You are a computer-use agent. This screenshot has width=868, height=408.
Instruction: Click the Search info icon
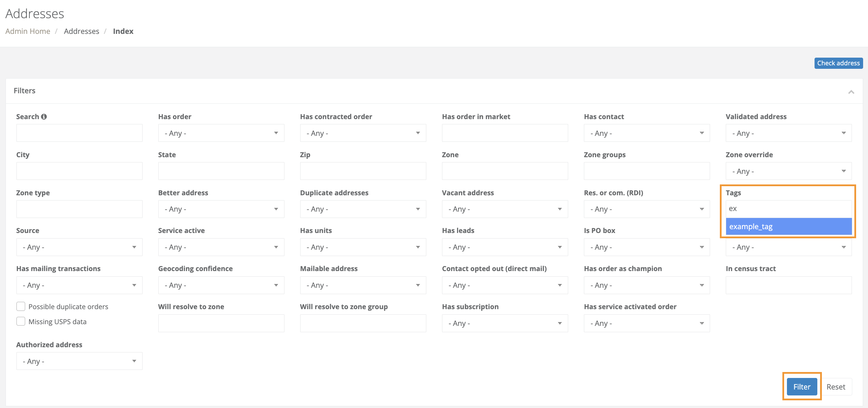pyautogui.click(x=44, y=117)
